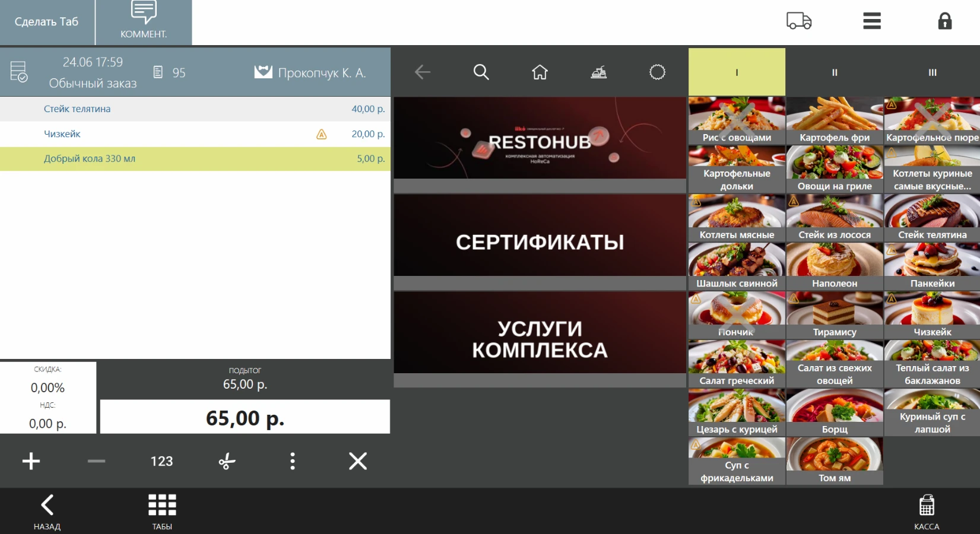Click the Сделать Таб button
Screen dimensions: 980x534
click(x=47, y=22)
